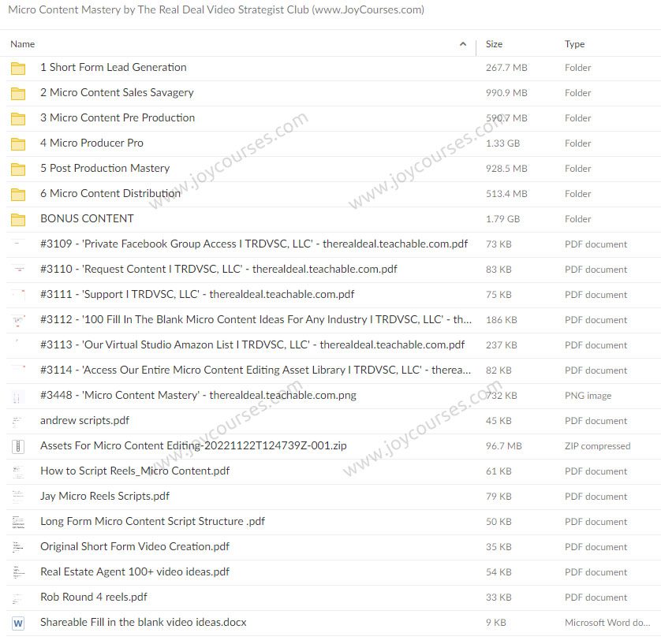The height and width of the screenshot is (644, 661).
Task: Select the Shareable Fill in the blank video ideas.docx name
Action: coord(144,622)
